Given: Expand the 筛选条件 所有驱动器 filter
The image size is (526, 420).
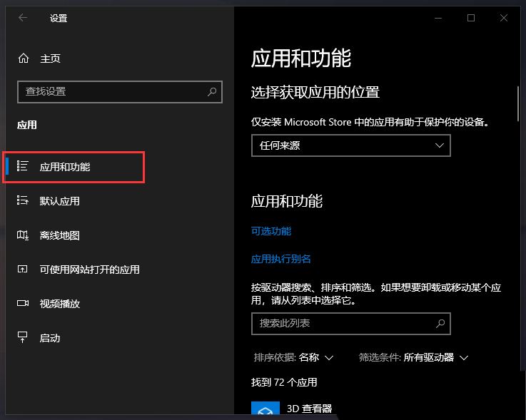Looking at the screenshot, I should pos(413,357).
